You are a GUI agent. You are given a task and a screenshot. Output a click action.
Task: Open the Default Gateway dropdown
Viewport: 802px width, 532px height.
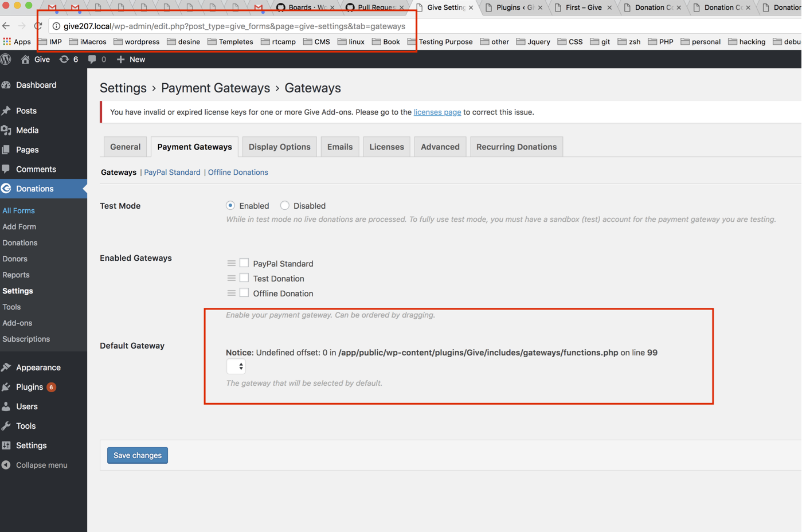pyautogui.click(x=236, y=366)
